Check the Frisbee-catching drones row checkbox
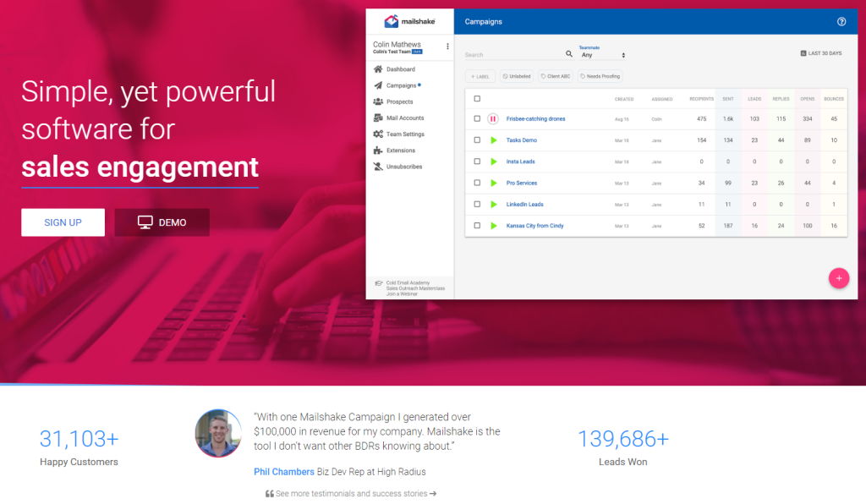The image size is (866, 504). (x=477, y=118)
